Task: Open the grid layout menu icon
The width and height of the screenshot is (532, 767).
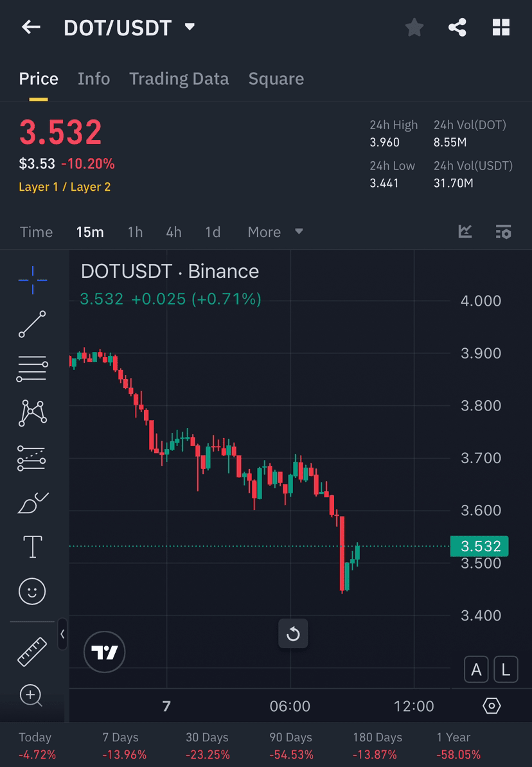Action: click(x=501, y=28)
